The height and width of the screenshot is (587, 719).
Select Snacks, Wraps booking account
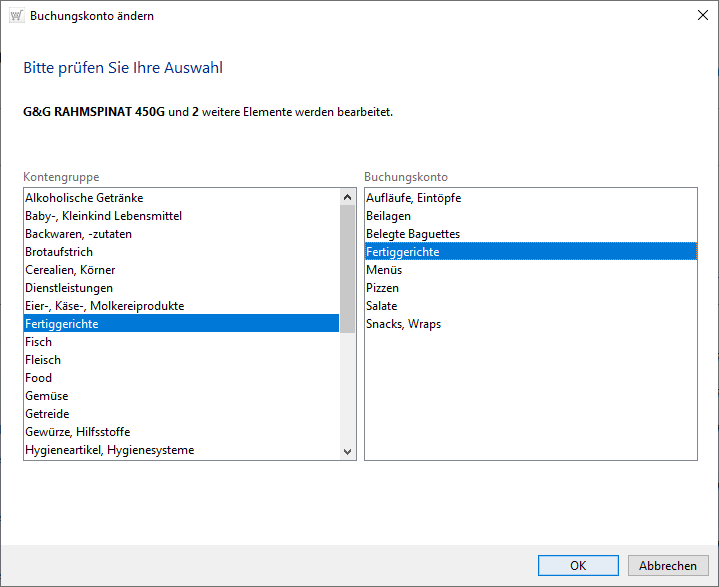pos(403,324)
